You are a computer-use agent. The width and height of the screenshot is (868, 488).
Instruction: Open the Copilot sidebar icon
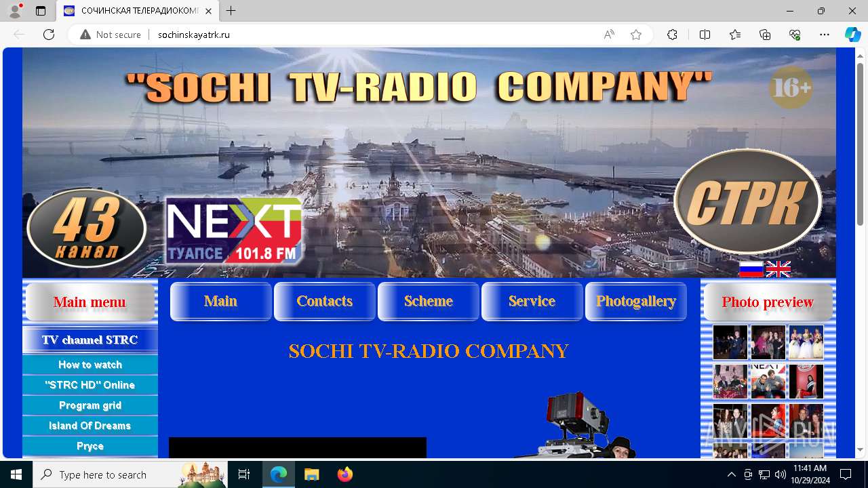click(x=852, y=35)
